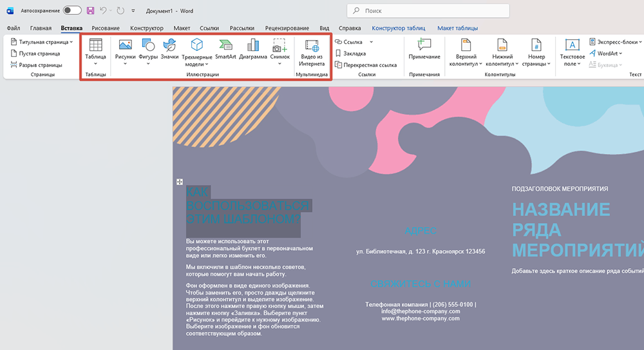
Task: Open the Фигуры shapes icon
Action: coord(148,45)
